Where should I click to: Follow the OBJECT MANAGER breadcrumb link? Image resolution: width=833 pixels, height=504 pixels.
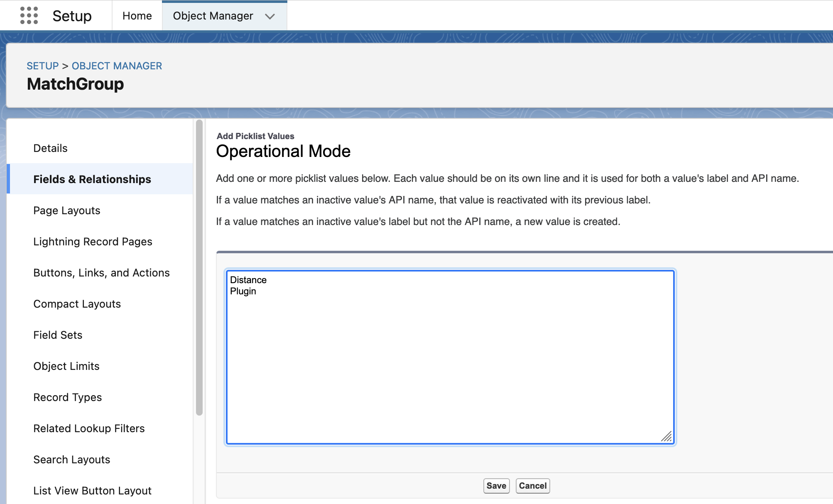pyautogui.click(x=117, y=66)
